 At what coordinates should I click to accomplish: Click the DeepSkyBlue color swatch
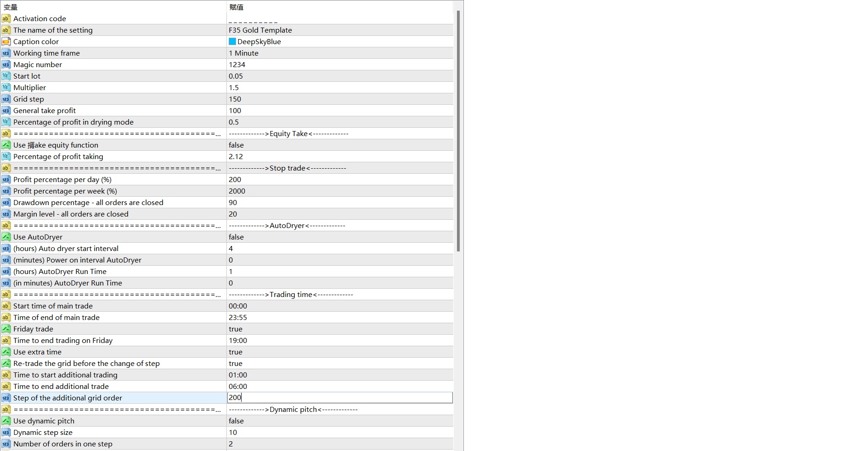(232, 41)
